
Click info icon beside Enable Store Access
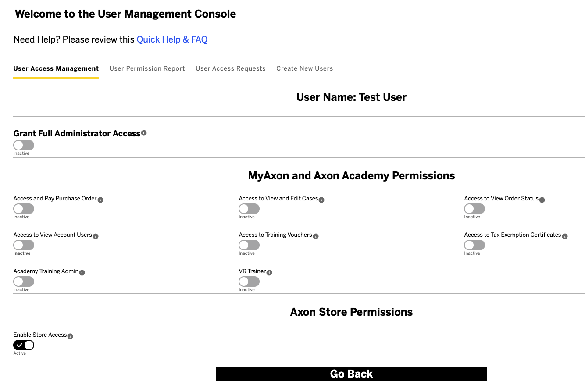tap(70, 336)
